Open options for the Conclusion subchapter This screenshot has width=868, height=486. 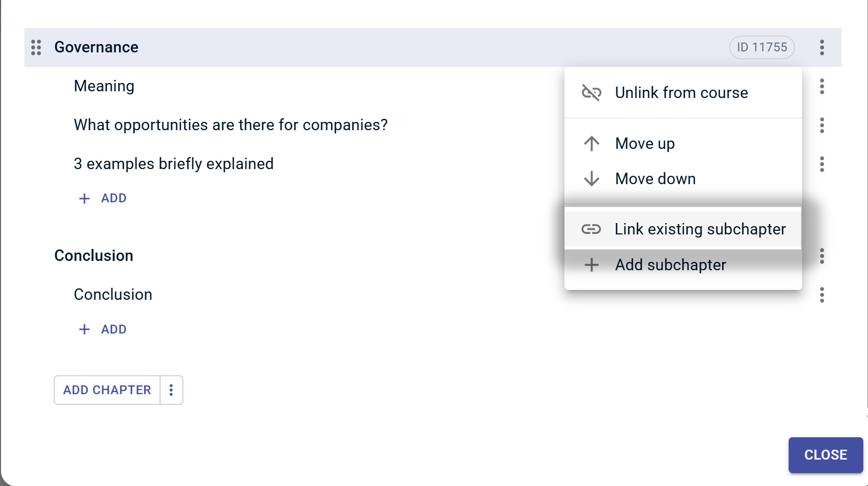click(x=822, y=295)
